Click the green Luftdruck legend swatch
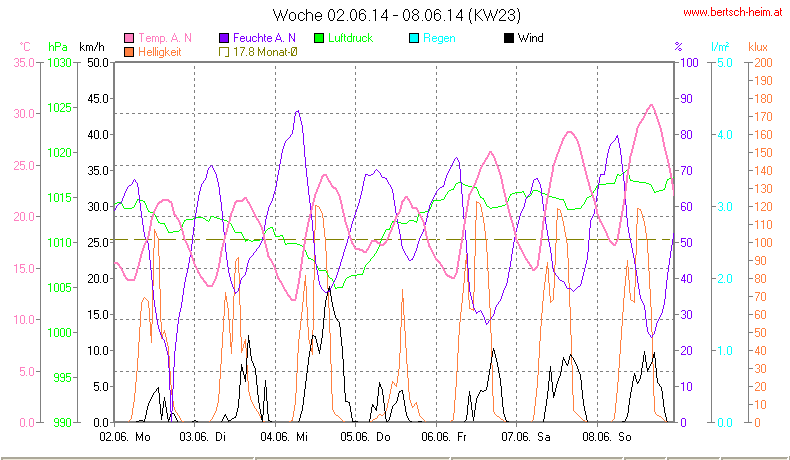Viewport: 790px width, 460px height. pos(319,38)
